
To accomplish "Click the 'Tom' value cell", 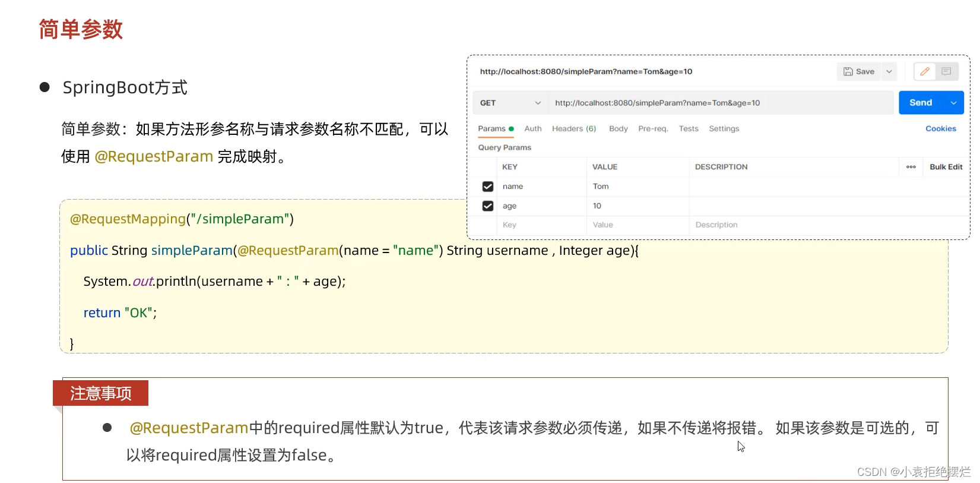I will pyautogui.click(x=638, y=187).
